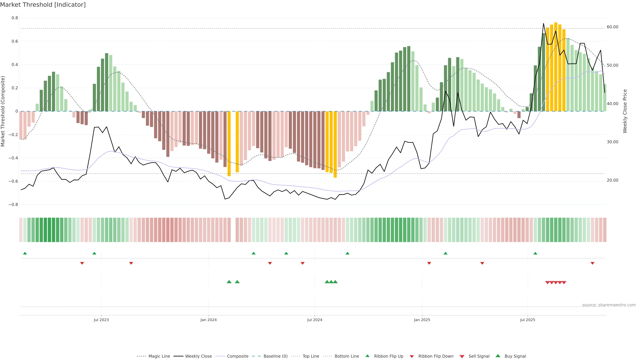
Task: Toggle the Top Line legend entry
Action: point(311,356)
